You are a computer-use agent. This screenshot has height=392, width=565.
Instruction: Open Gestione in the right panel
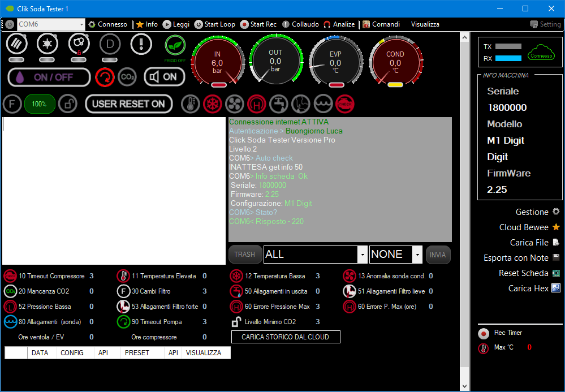tap(538, 212)
